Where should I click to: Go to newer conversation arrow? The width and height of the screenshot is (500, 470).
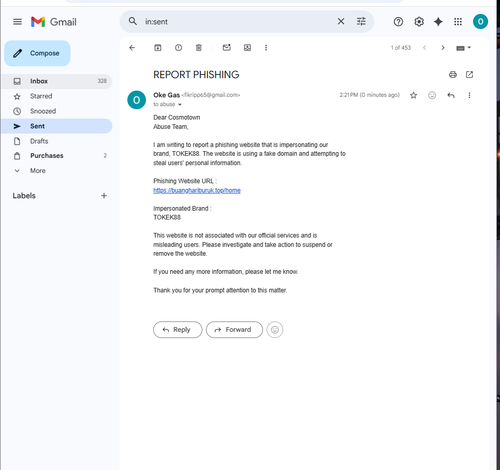pos(424,48)
